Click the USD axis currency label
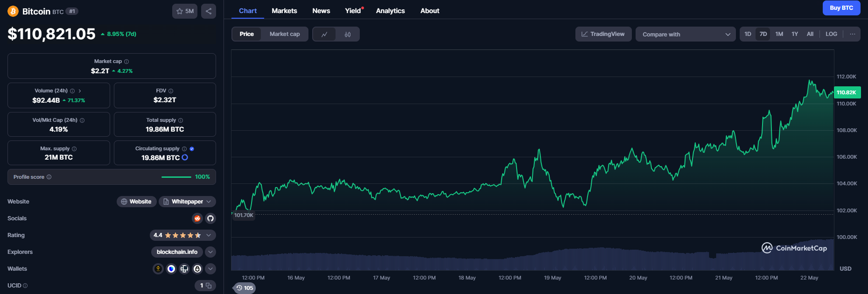This screenshot has height=294, width=868. click(x=846, y=269)
